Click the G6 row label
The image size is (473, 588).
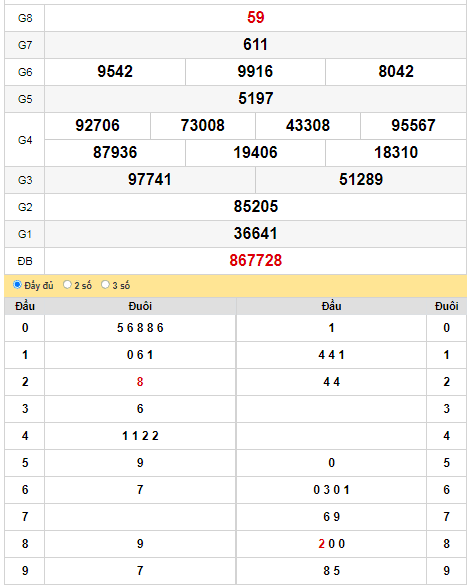pos(25,72)
